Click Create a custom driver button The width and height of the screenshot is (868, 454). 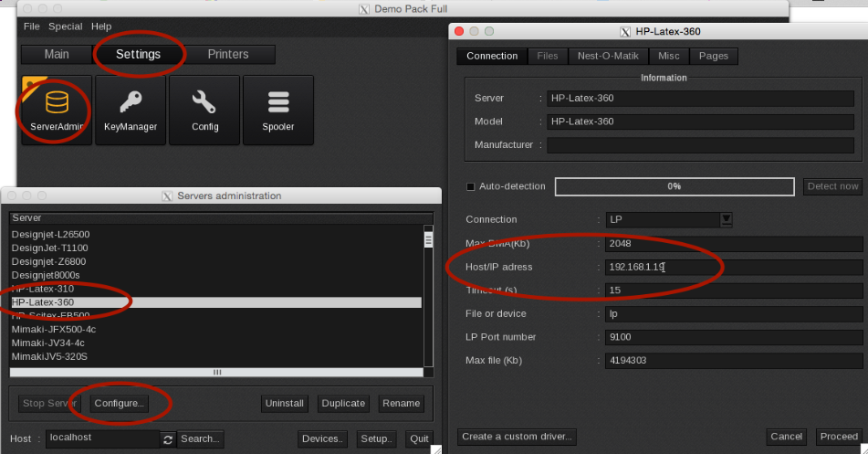tap(517, 437)
